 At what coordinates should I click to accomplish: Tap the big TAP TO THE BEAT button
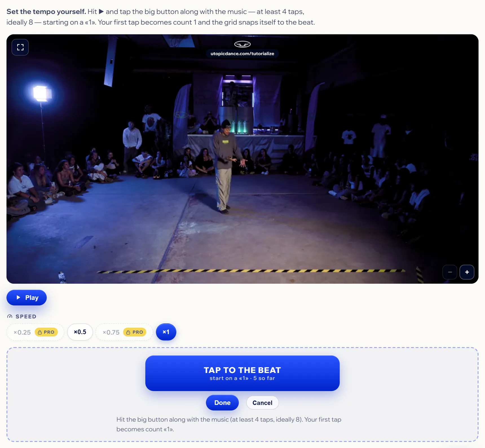[x=242, y=373]
